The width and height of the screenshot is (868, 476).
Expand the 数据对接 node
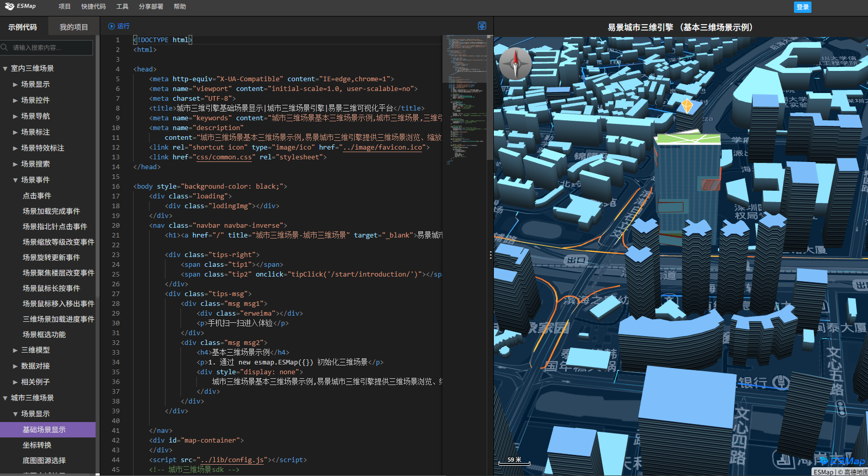pyautogui.click(x=15, y=366)
